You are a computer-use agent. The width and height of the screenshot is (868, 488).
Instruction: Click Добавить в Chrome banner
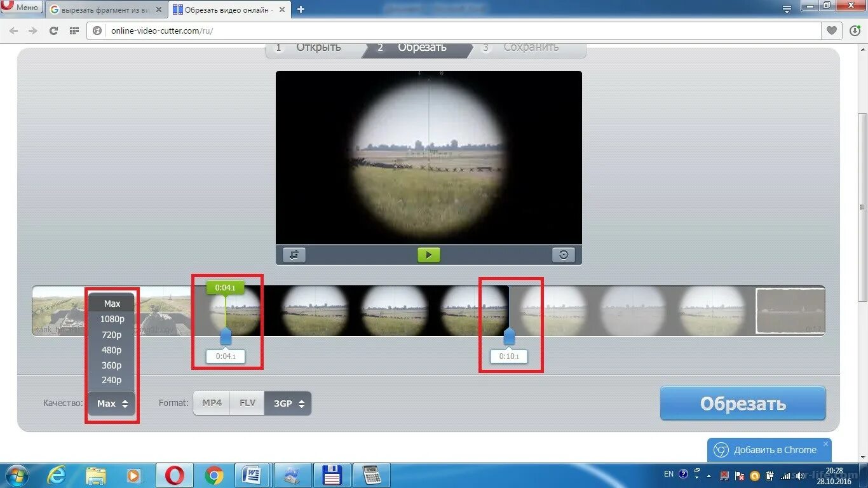769,450
